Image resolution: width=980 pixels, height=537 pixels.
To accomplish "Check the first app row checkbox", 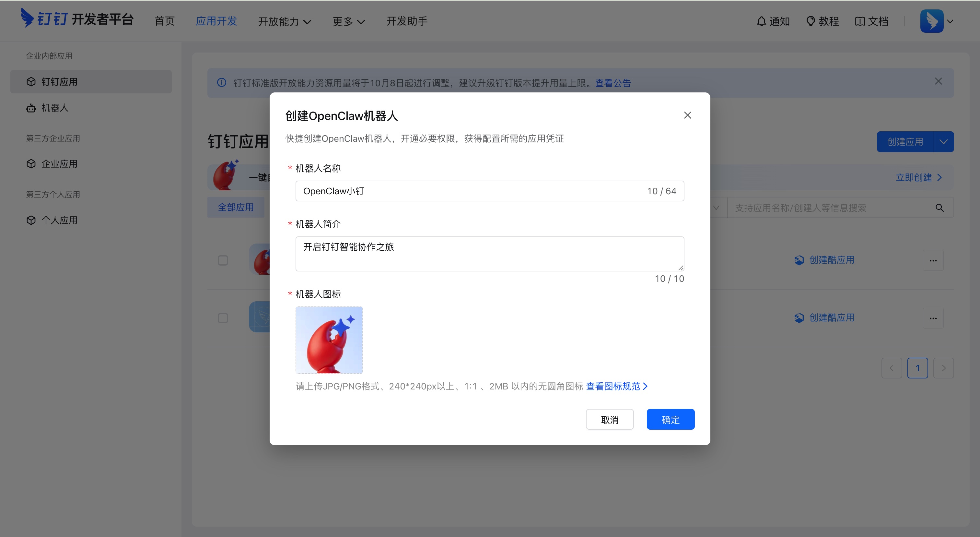I will click(x=223, y=260).
